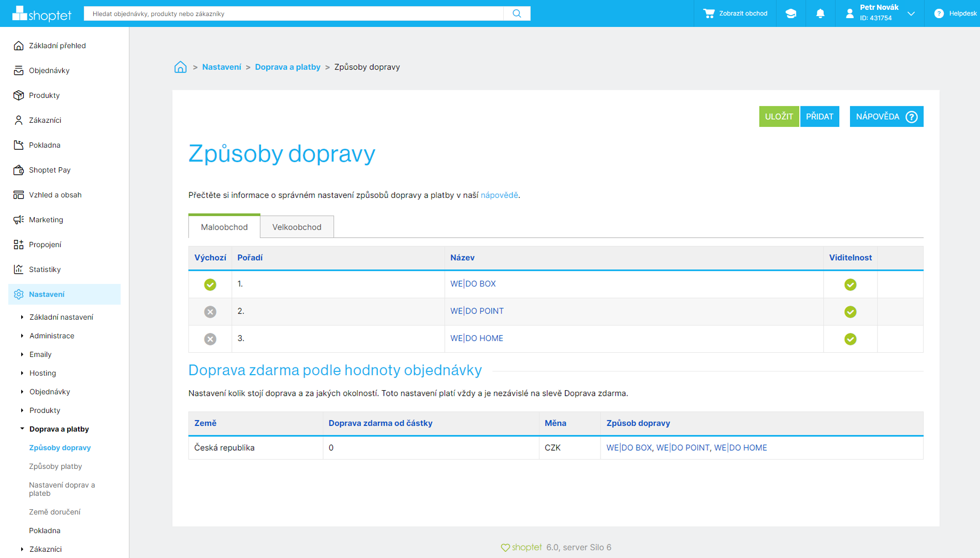Set WE|DO HOME as default shipping

tap(210, 339)
